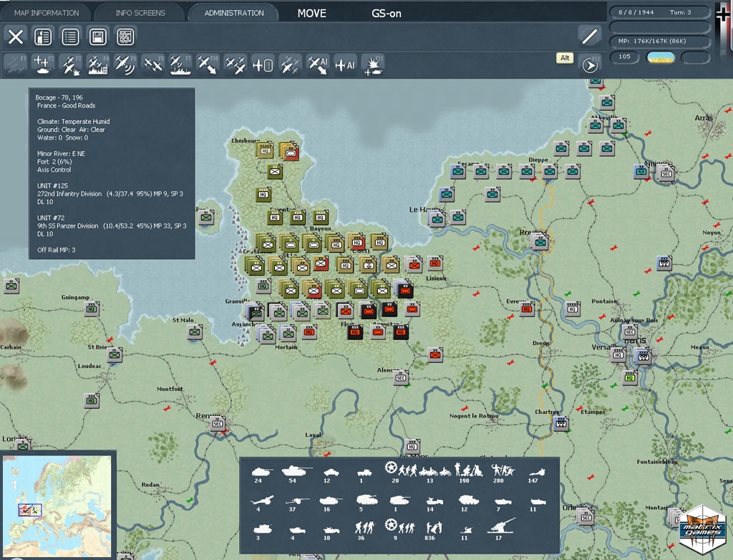Toggle the first AI air mission icon
The width and height of the screenshot is (733, 560).
[317, 64]
